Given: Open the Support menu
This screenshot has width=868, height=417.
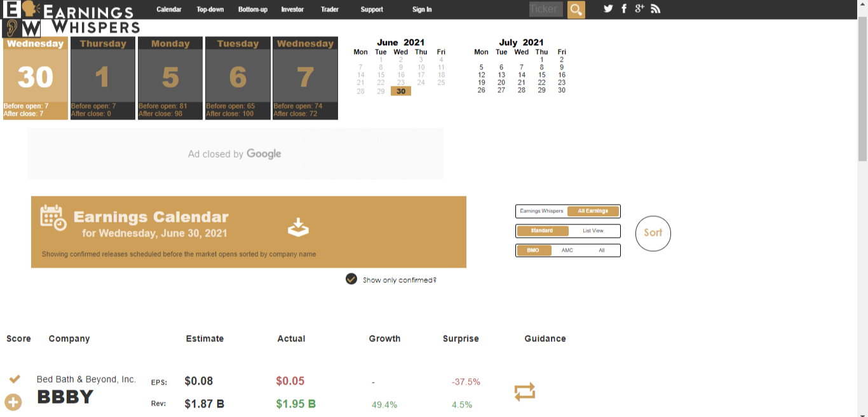Looking at the screenshot, I should coord(372,10).
